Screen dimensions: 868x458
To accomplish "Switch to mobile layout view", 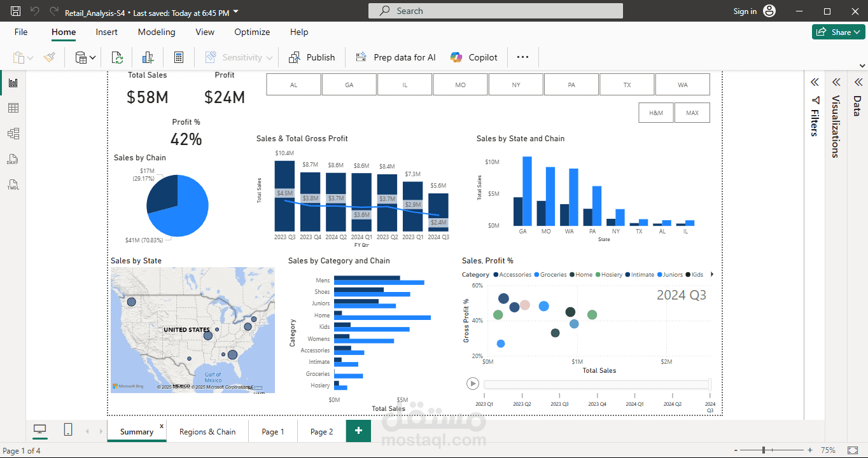I will (68, 431).
